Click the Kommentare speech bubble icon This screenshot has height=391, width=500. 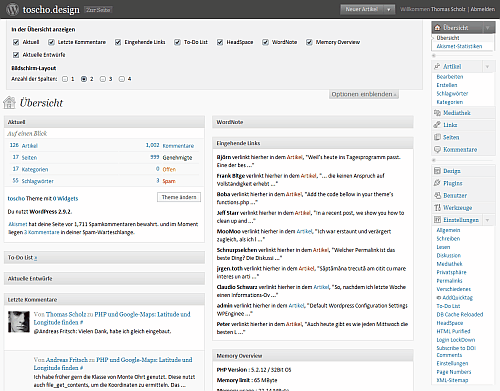(437, 150)
